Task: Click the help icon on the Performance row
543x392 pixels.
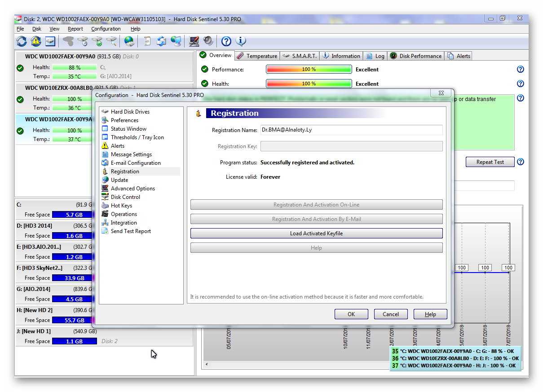Action: tap(521, 69)
